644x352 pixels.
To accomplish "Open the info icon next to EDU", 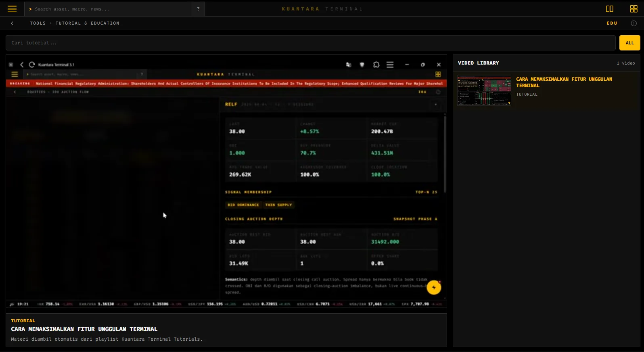I will tap(634, 23).
